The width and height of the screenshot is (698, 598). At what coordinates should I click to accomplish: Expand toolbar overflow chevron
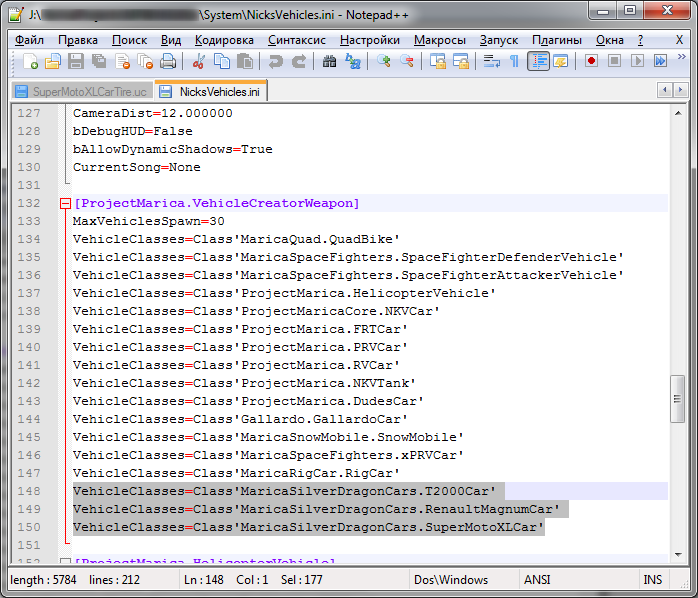(681, 57)
